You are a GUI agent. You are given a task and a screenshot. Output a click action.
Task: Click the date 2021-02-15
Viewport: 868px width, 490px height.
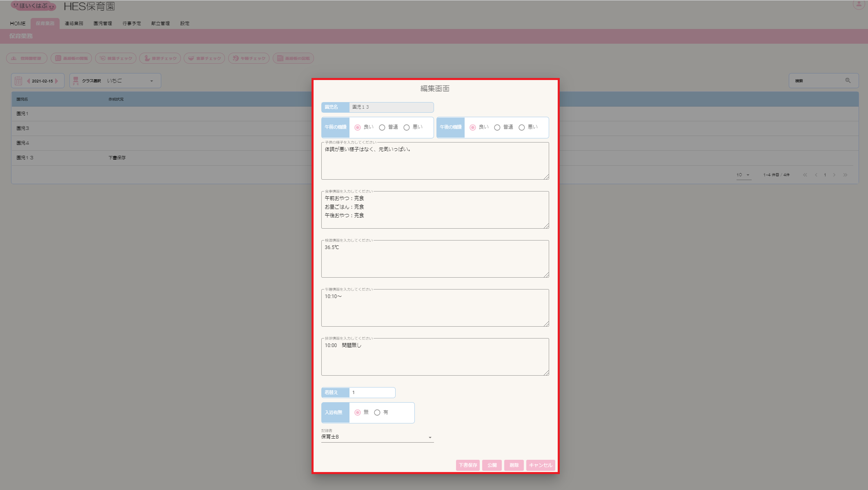coord(42,81)
